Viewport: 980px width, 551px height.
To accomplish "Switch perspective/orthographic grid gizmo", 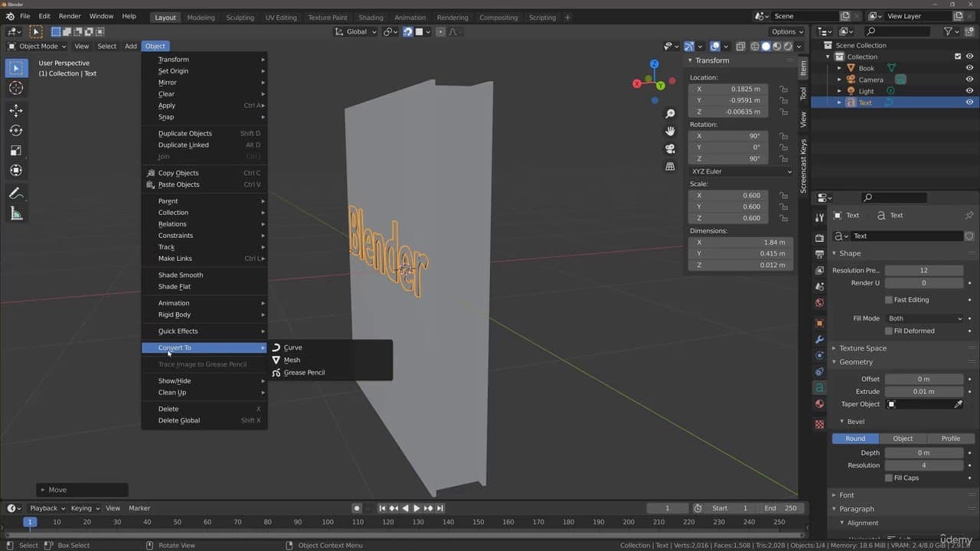I will coord(670,166).
